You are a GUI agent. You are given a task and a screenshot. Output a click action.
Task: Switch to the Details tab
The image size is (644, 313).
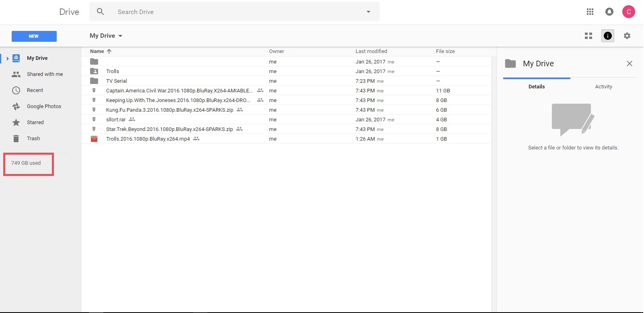[537, 87]
